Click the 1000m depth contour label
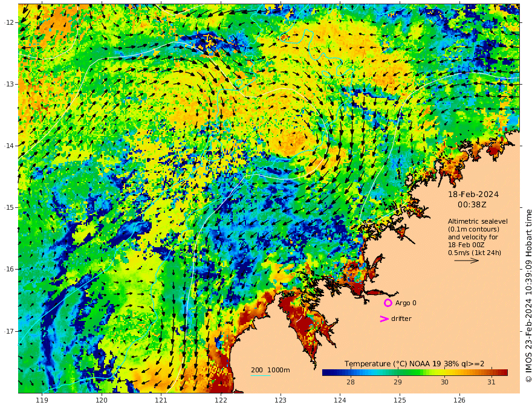Viewport: 532px width, 411px height. pos(279,370)
